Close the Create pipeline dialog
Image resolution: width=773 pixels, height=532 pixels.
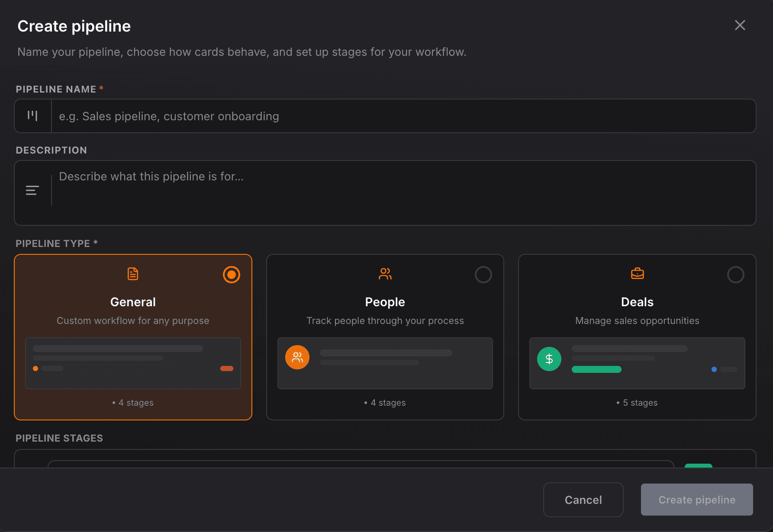pyautogui.click(x=740, y=25)
